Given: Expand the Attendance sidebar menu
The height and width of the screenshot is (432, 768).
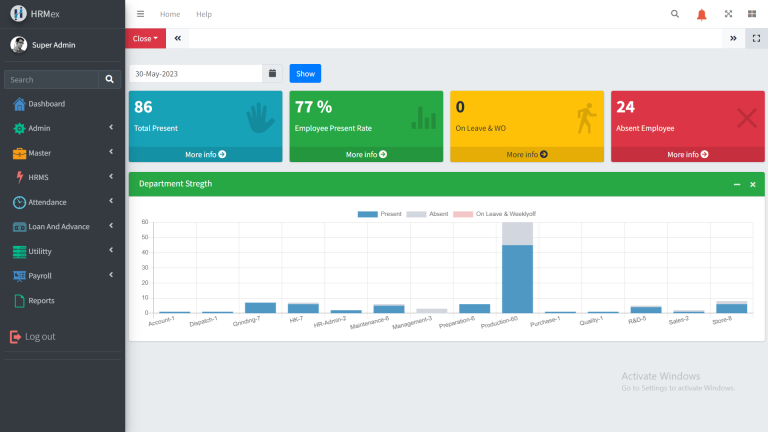Looking at the screenshot, I should (x=63, y=202).
